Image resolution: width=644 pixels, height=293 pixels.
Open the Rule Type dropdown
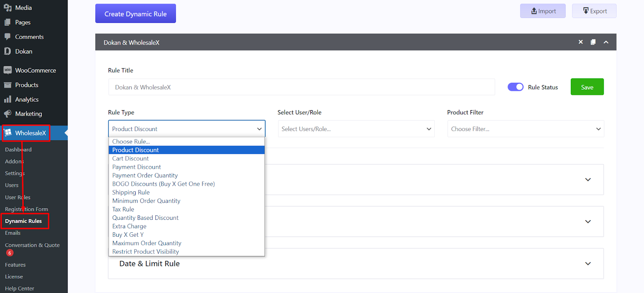[187, 129]
